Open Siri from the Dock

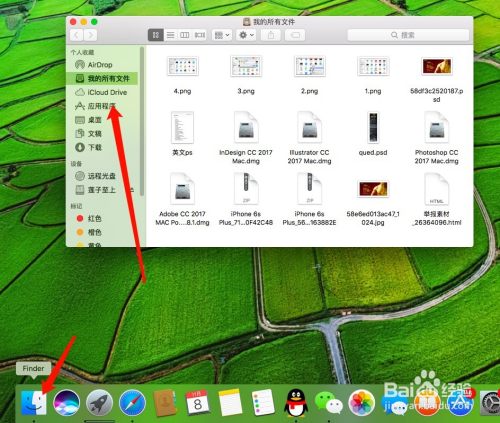pyautogui.click(x=67, y=403)
